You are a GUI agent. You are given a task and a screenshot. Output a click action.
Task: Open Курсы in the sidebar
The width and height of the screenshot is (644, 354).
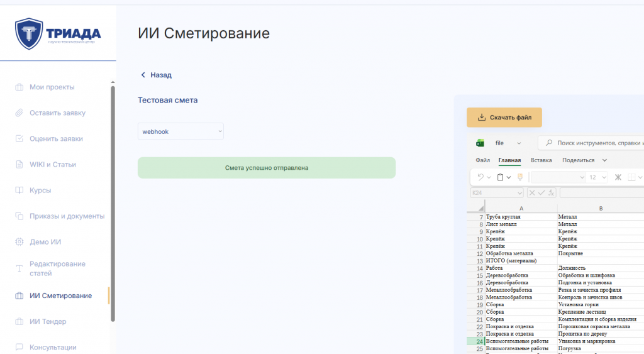pos(40,191)
